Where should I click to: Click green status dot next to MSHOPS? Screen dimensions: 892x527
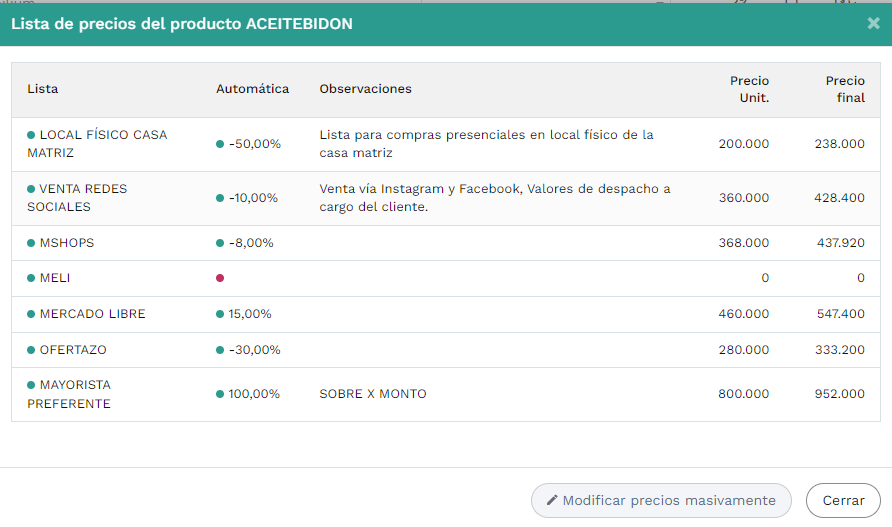31,243
